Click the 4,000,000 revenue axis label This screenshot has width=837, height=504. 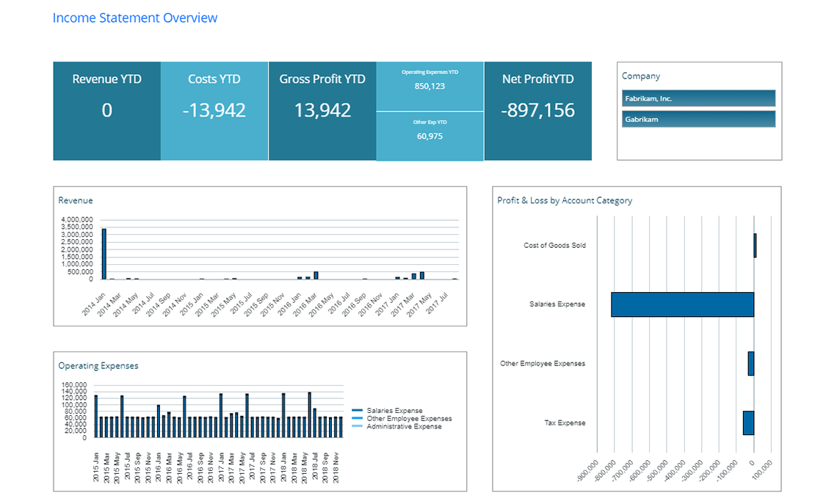coord(77,220)
